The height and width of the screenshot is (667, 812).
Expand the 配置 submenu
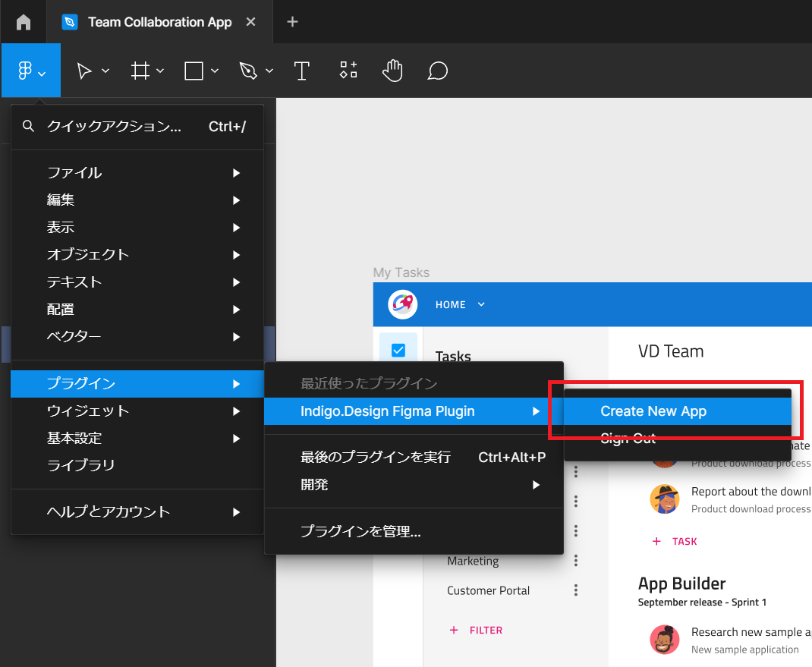tap(137, 310)
